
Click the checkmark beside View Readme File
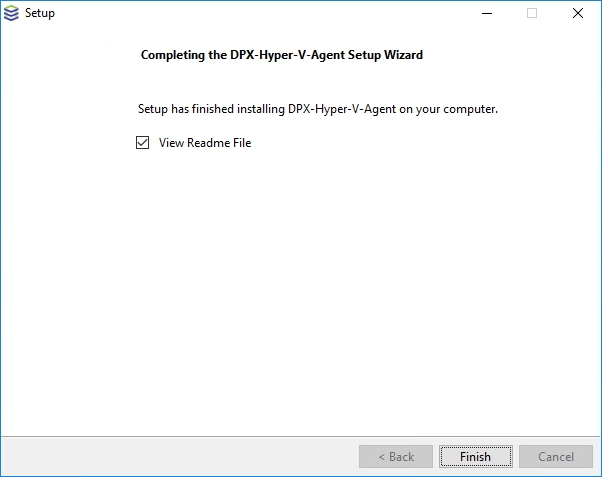coord(142,143)
